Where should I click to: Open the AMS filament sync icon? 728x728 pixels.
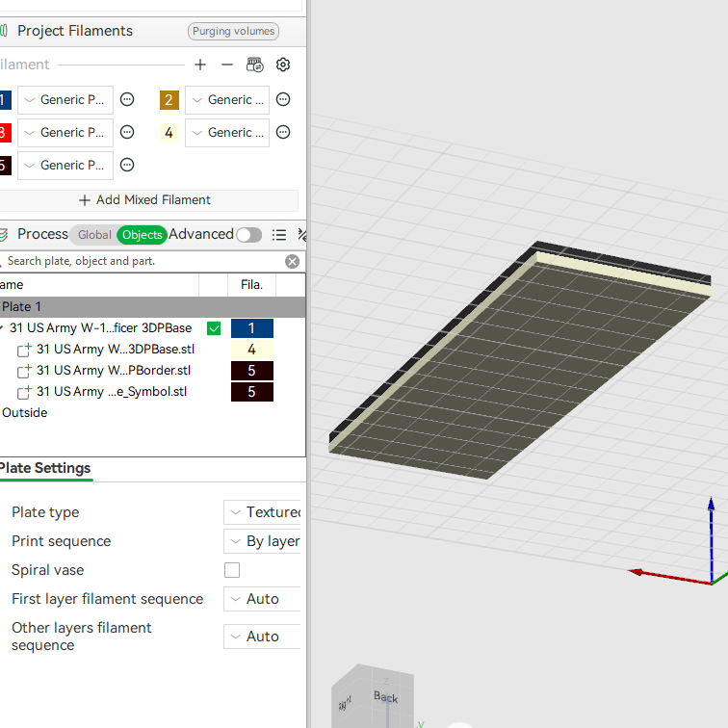(255, 65)
